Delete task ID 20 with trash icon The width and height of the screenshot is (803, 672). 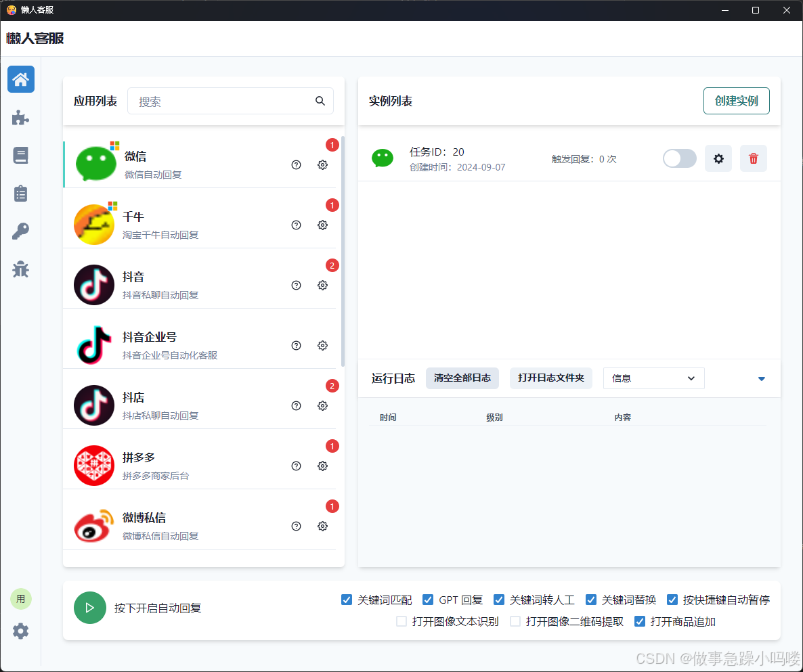point(754,158)
